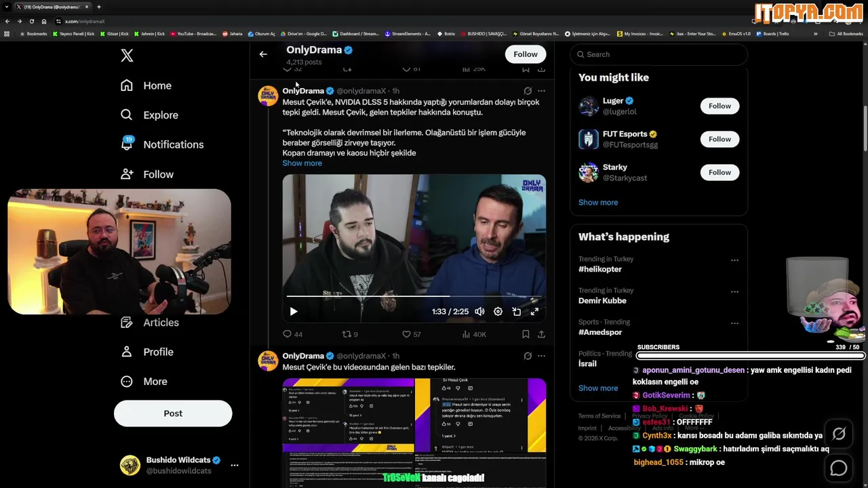Open more options on DLSS 5 post
Screen dimensions: 868x488
click(541, 91)
